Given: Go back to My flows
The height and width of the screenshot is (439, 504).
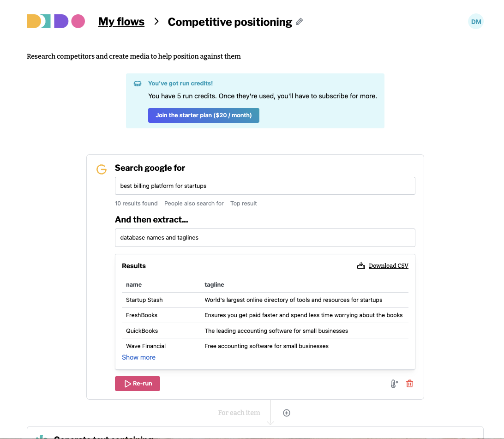Looking at the screenshot, I should pos(121,22).
